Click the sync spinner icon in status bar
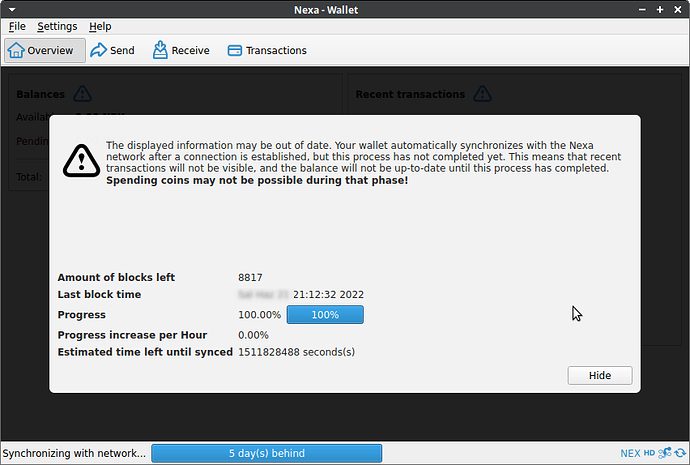This screenshot has width=690, height=465. pos(680,453)
